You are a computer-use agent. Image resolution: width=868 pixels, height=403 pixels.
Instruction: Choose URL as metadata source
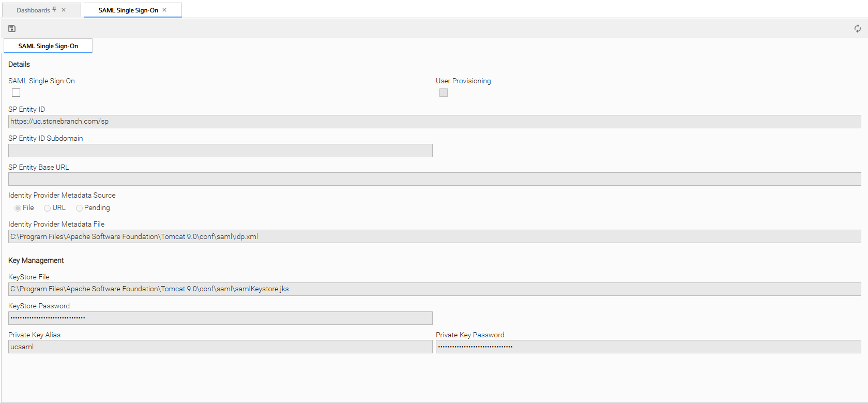tap(48, 208)
